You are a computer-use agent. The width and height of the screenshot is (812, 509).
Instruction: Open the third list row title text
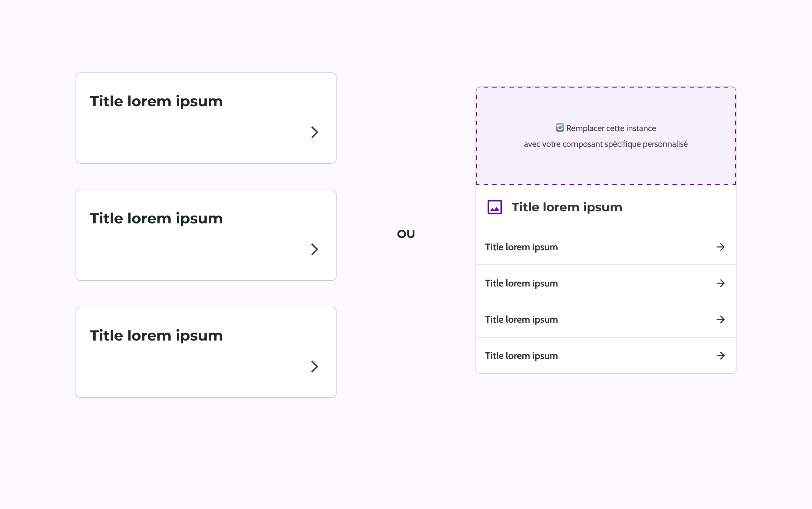pos(521,320)
